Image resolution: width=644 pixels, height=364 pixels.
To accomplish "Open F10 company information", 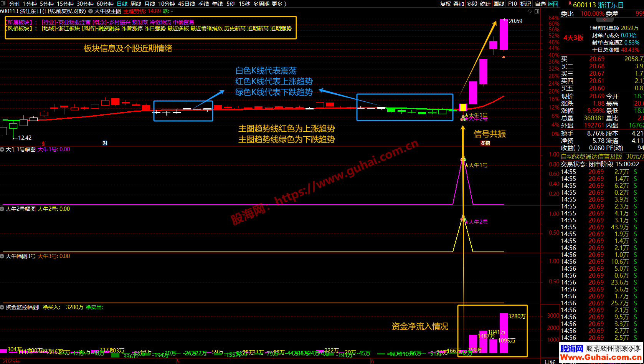I will tap(512, 4).
